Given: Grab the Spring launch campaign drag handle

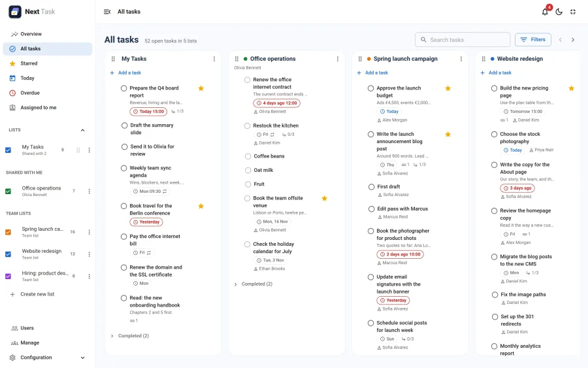Looking at the screenshot, I should click(360, 59).
